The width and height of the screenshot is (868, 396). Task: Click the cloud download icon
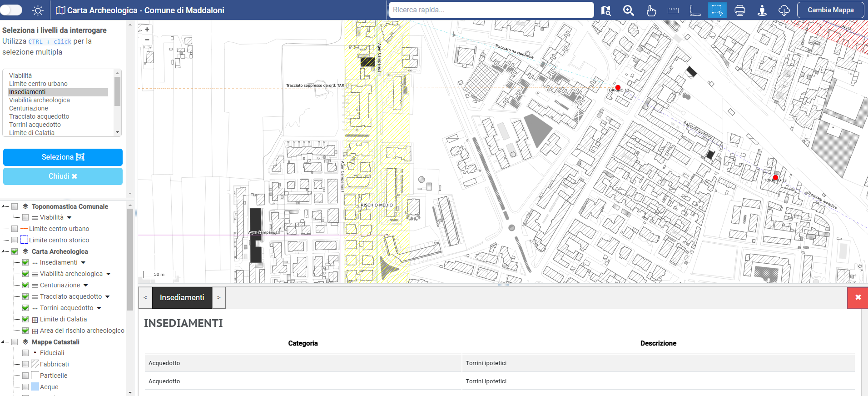784,10
